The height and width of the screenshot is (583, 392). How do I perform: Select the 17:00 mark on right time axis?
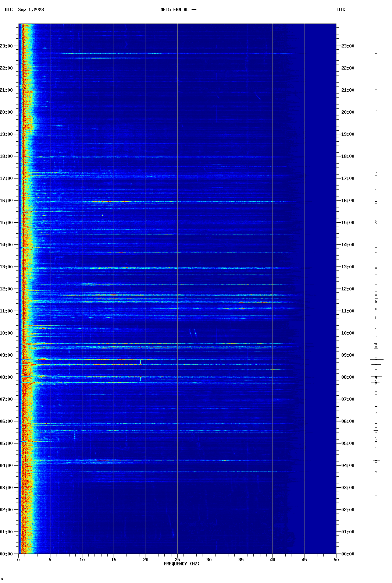[348, 179]
